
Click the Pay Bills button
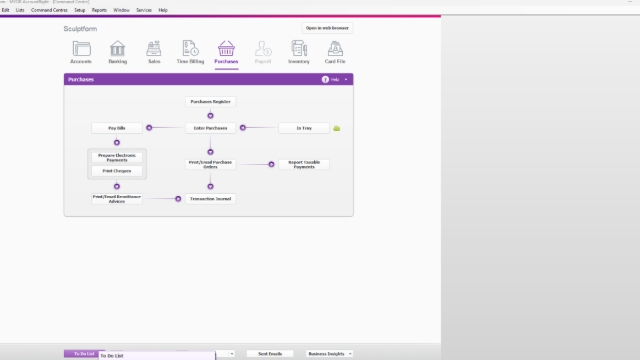(x=117, y=128)
